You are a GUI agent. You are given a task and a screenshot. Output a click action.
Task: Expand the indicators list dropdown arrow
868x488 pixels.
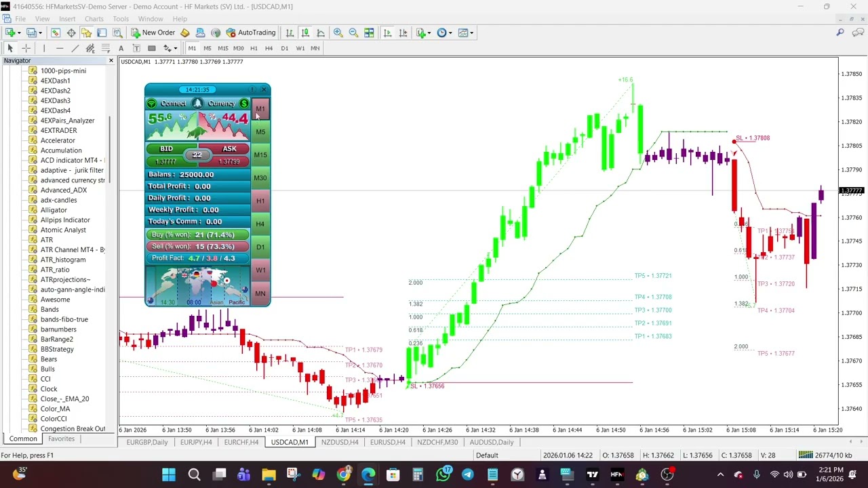coord(430,33)
